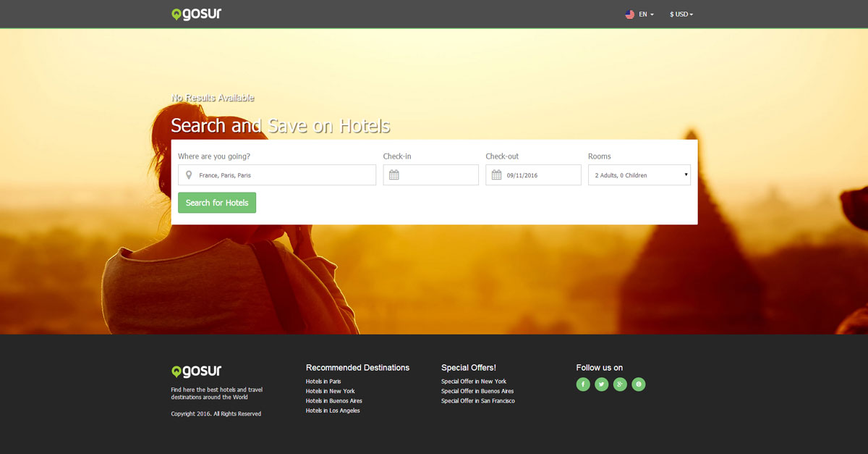View Special Offer in Buenos Aires

click(x=477, y=391)
